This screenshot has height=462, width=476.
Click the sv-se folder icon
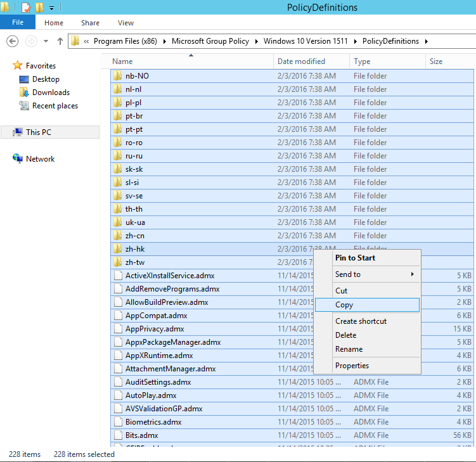pyautogui.click(x=117, y=195)
